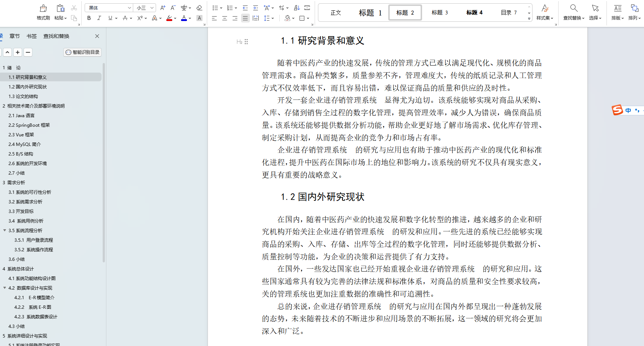Apply the 标题 1 style

[x=370, y=13]
